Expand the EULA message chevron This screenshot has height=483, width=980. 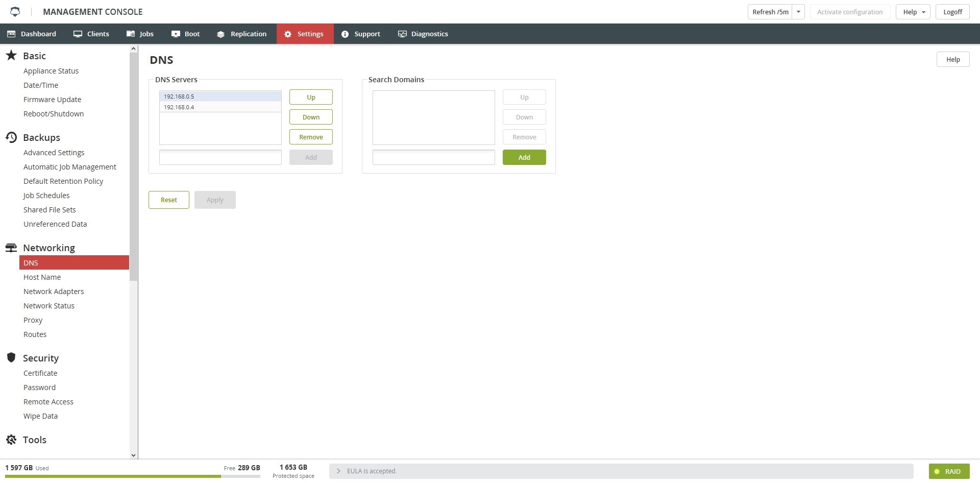pyautogui.click(x=338, y=471)
